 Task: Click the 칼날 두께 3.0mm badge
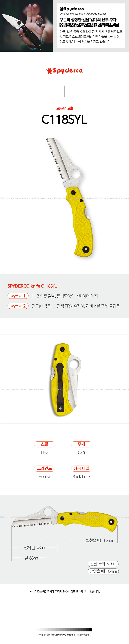103,564
